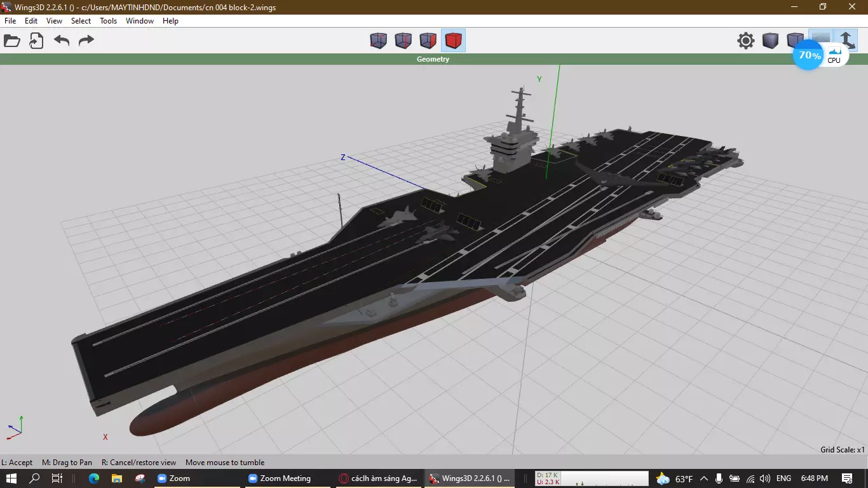The height and width of the screenshot is (488, 868).
Task: Open the Select menu
Action: pos(81,21)
